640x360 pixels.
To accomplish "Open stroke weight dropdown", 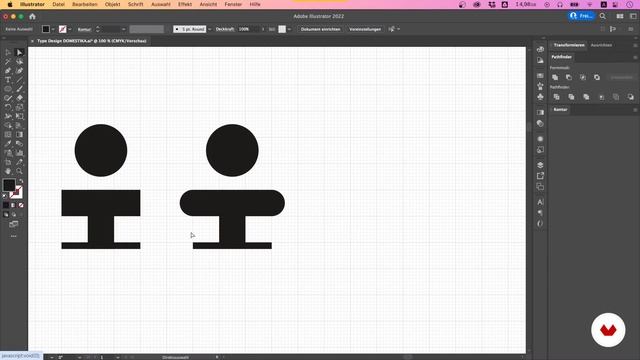I will (123, 29).
